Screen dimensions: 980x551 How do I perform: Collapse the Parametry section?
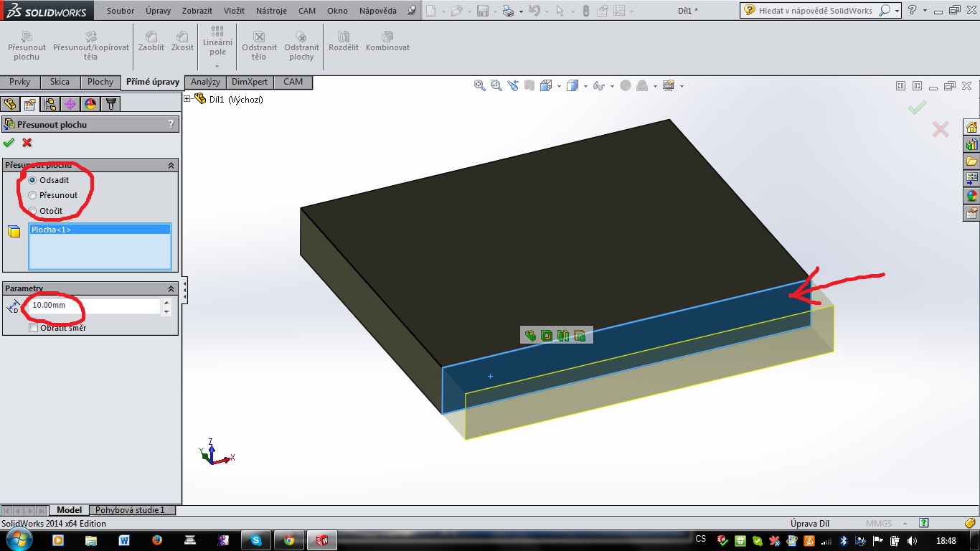click(171, 288)
